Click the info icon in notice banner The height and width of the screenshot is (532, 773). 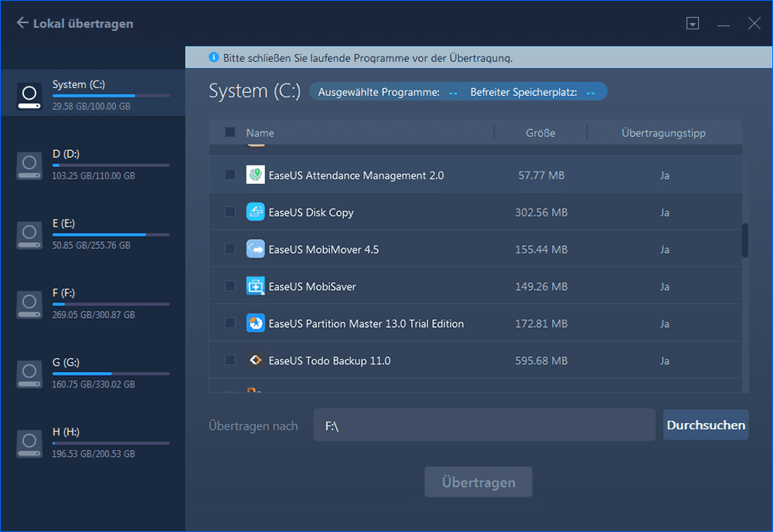point(213,57)
